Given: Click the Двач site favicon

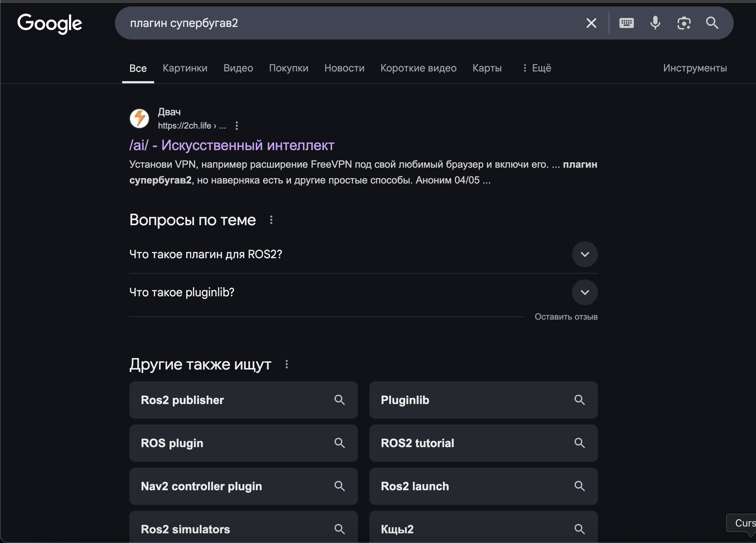Looking at the screenshot, I should (x=139, y=119).
